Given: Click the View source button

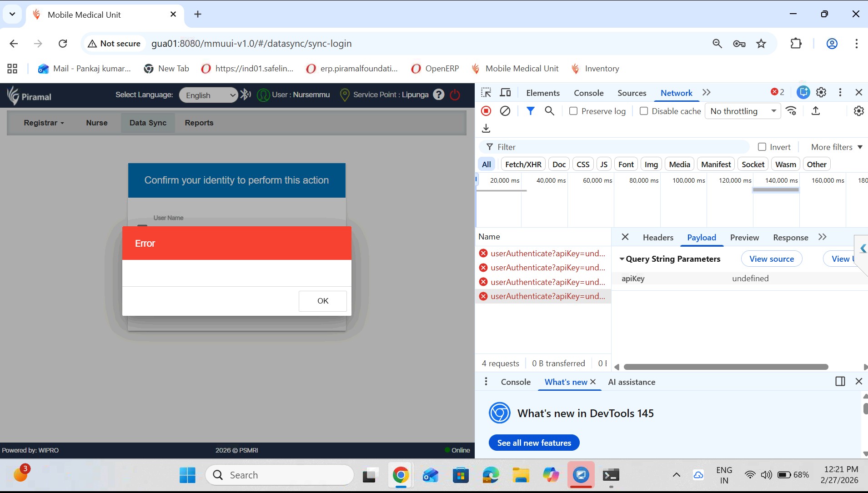Looking at the screenshot, I should point(771,259).
